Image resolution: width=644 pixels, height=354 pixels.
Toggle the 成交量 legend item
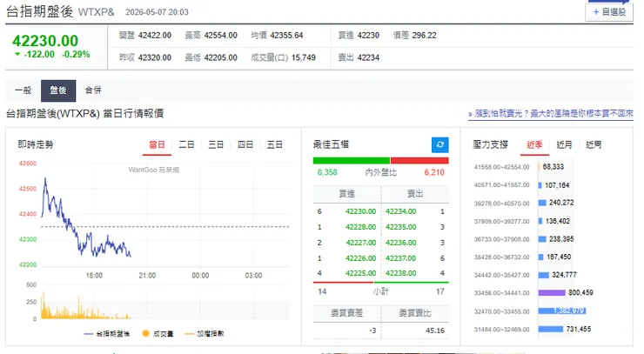158,334
